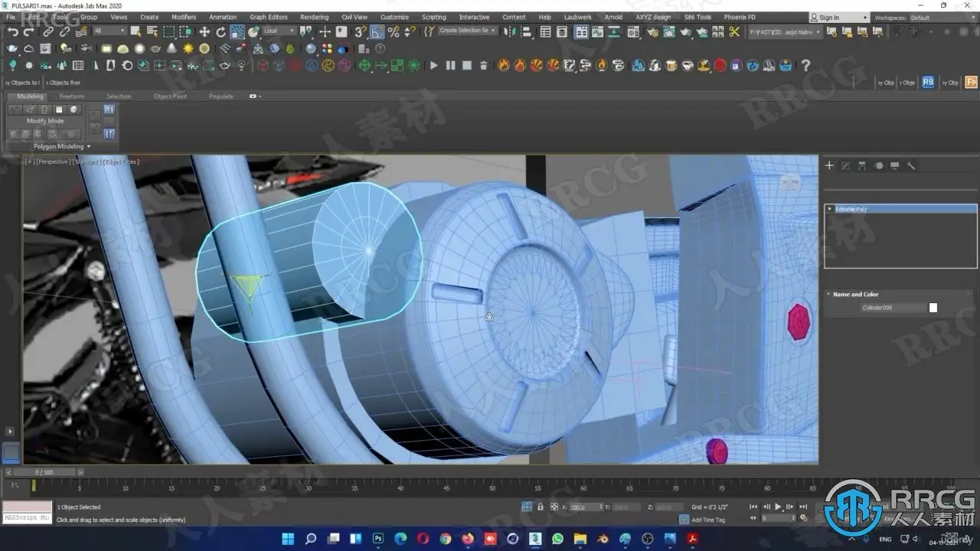Click the Sign In button
980x551 pixels.
pos(829,17)
